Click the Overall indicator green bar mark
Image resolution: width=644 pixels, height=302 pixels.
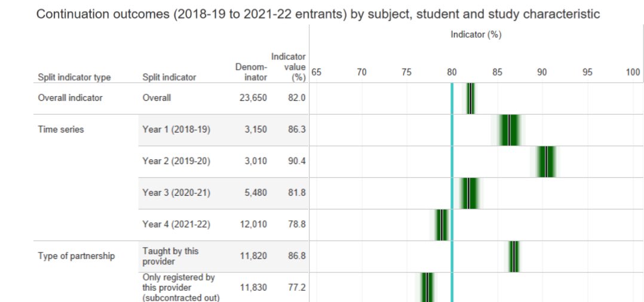coord(470,98)
